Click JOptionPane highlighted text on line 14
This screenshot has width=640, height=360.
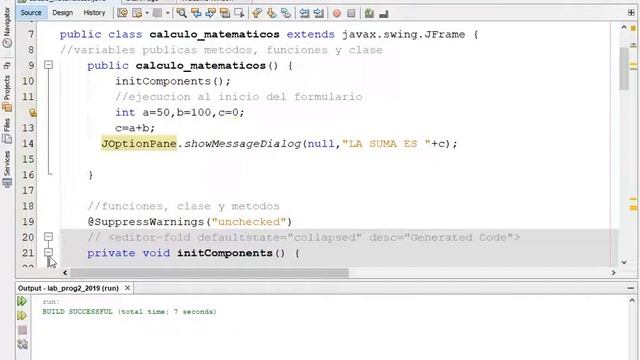pyautogui.click(x=139, y=144)
